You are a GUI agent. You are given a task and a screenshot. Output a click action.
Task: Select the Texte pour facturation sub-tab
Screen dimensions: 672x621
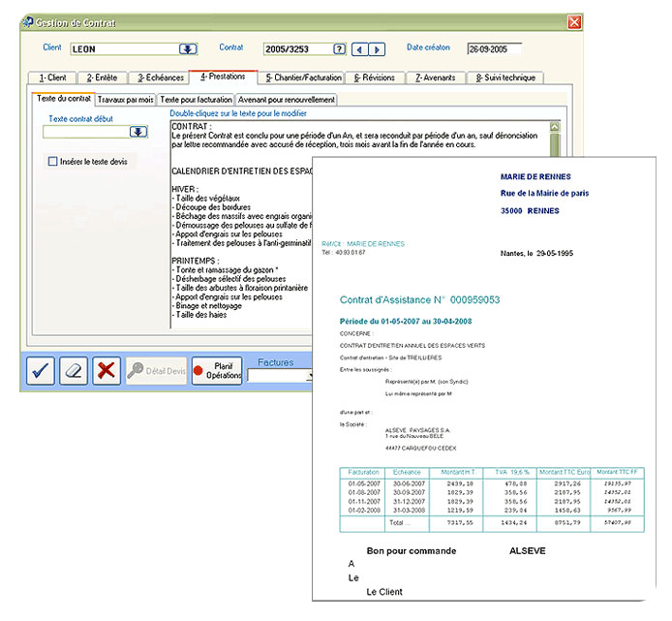[196, 100]
